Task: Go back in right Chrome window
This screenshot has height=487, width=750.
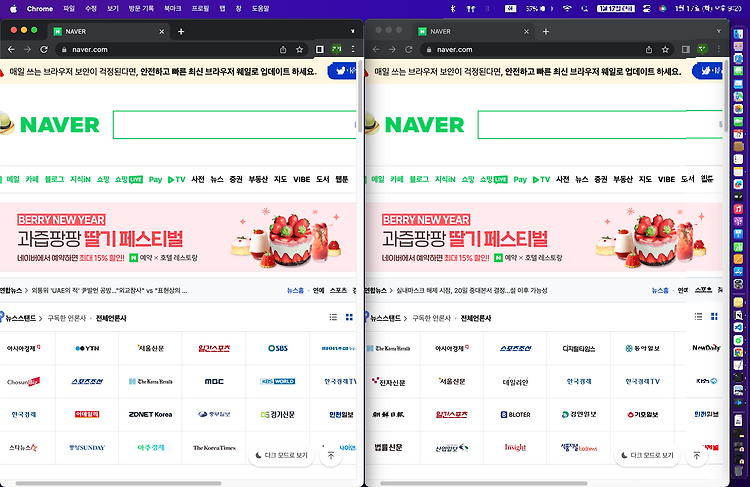Action: 376,49
